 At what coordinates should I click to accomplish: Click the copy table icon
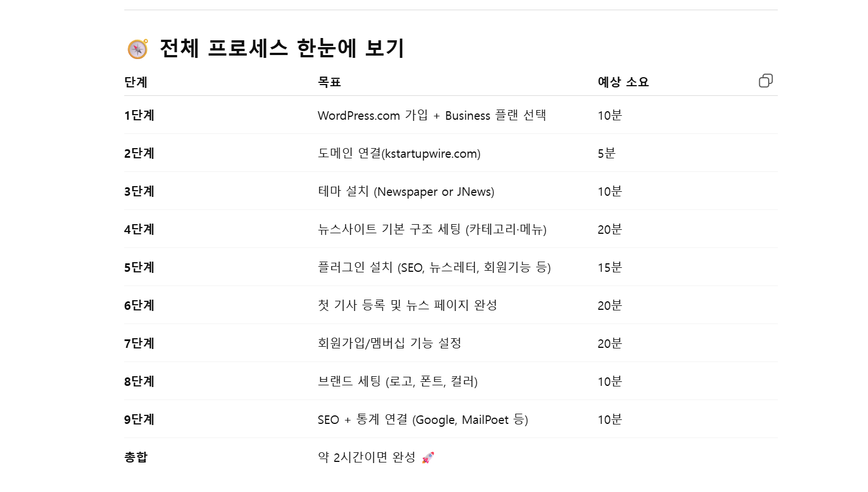[x=765, y=81]
